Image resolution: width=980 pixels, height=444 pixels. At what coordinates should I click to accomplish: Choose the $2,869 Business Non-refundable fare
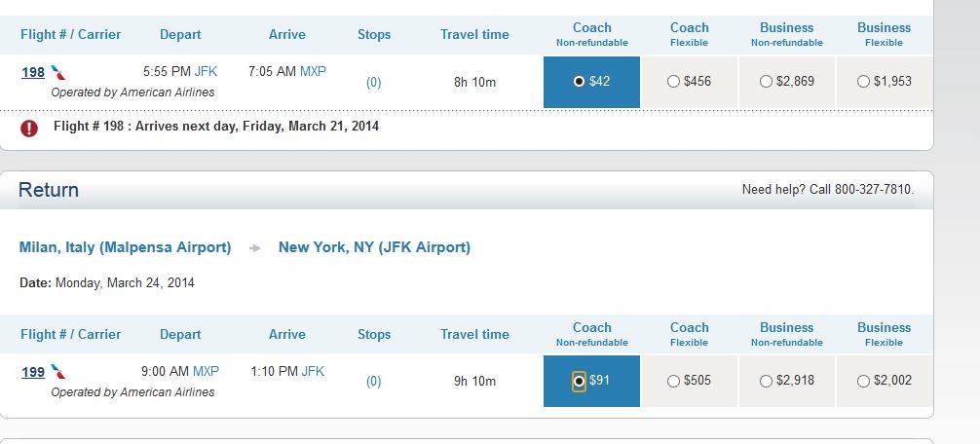click(766, 81)
